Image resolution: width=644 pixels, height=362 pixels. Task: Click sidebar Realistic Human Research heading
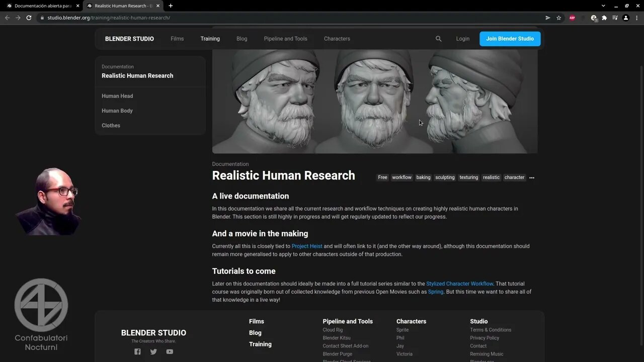(x=137, y=75)
